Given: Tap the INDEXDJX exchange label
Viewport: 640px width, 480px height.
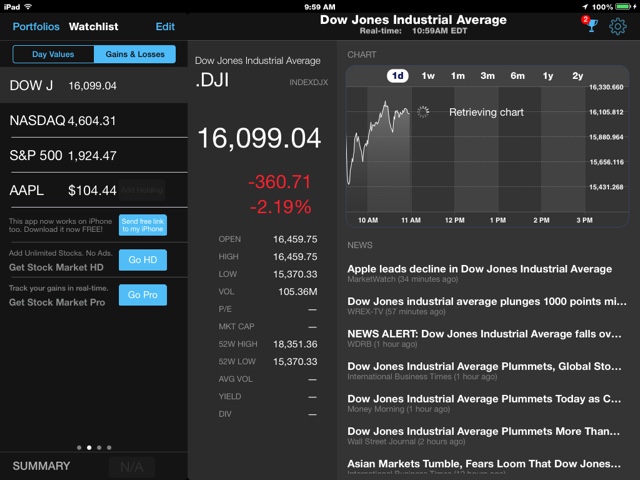Looking at the screenshot, I should point(309,82).
